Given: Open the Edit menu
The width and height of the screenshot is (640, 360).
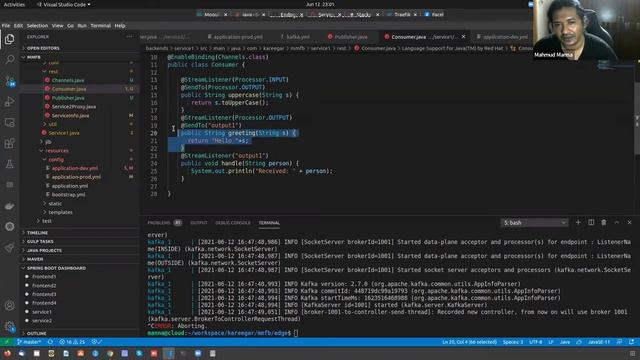Looking at the screenshot, I should (x=18, y=26).
